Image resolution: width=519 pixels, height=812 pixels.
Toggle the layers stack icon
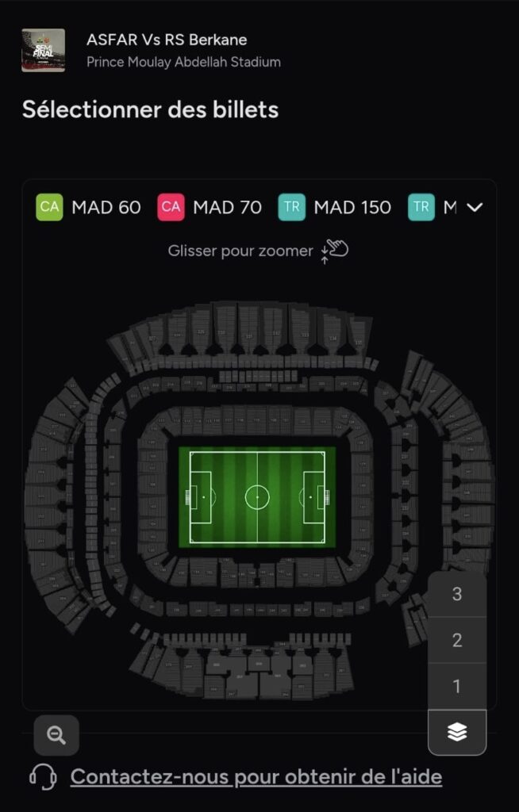[456, 733]
